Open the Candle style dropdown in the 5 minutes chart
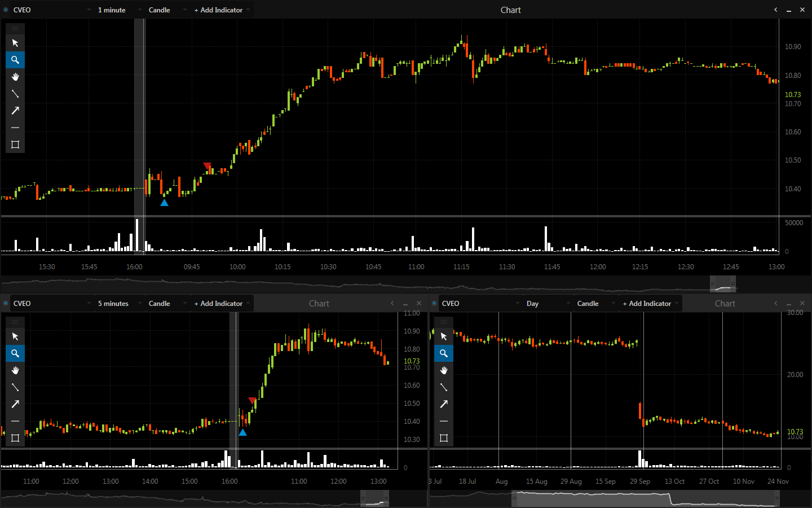The width and height of the screenshot is (812, 508). tap(167, 304)
